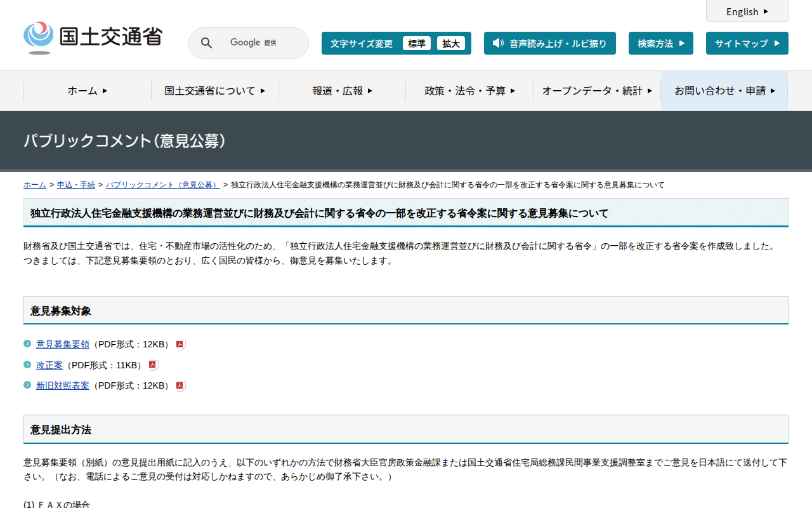Expand the サイトマップ menu

coord(747,43)
